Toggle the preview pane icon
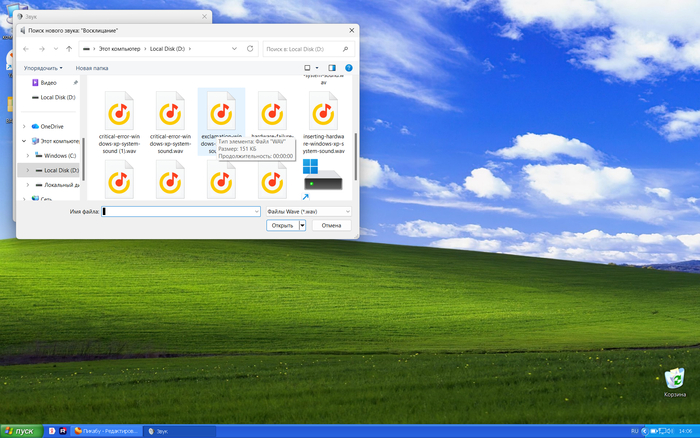700x438 pixels. (332, 68)
